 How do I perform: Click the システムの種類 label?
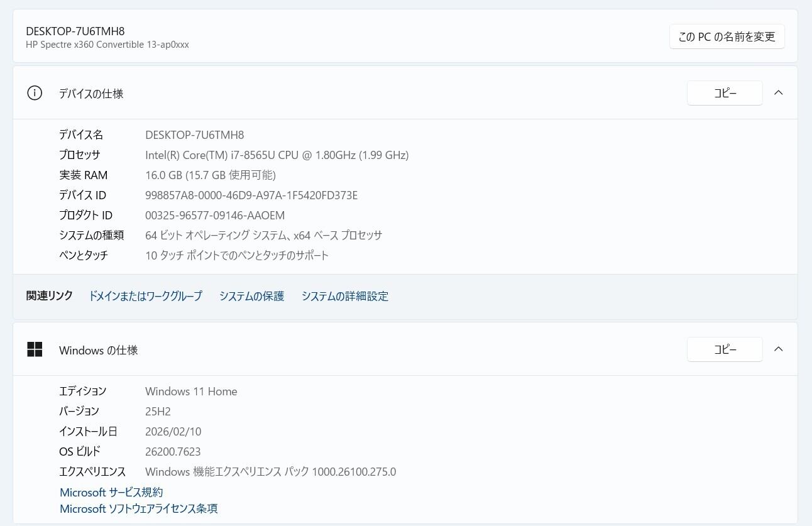pyautogui.click(x=91, y=235)
